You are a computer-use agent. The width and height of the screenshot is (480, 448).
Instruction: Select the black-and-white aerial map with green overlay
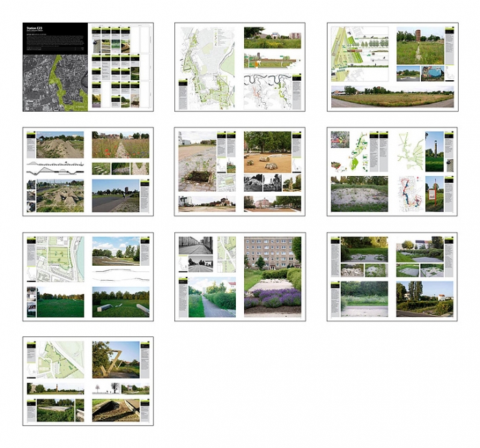(56, 83)
